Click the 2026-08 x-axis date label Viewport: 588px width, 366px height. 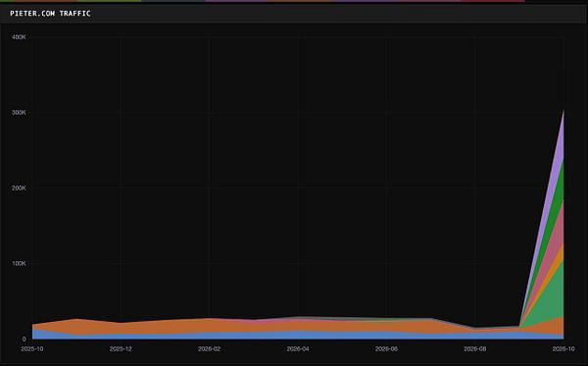tap(474, 349)
